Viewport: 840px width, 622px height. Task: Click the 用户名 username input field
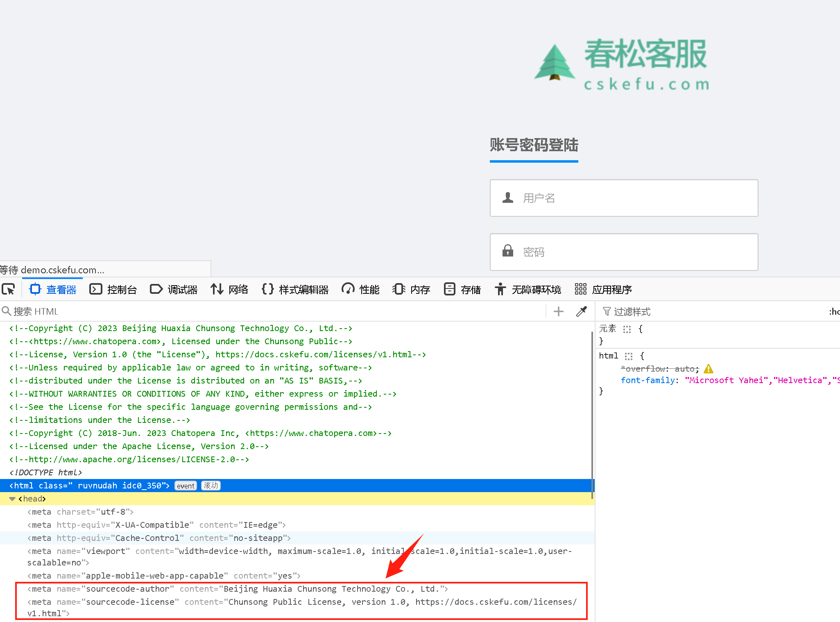(x=624, y=198)
